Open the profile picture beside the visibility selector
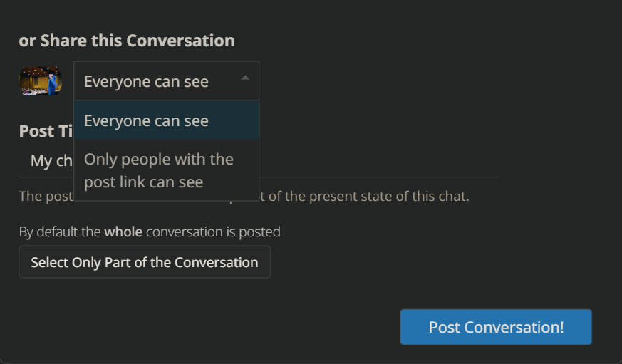The height and width of the screenshot is (364, 622). [41, 81]
